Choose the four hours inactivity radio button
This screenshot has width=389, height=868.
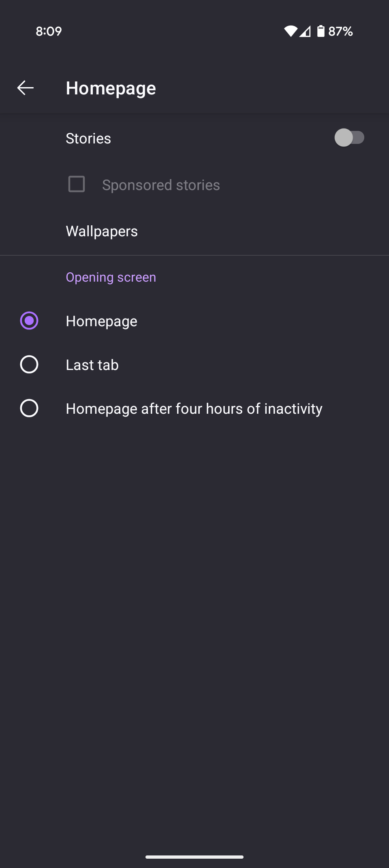pyautogui.click(x=29, y=408)
